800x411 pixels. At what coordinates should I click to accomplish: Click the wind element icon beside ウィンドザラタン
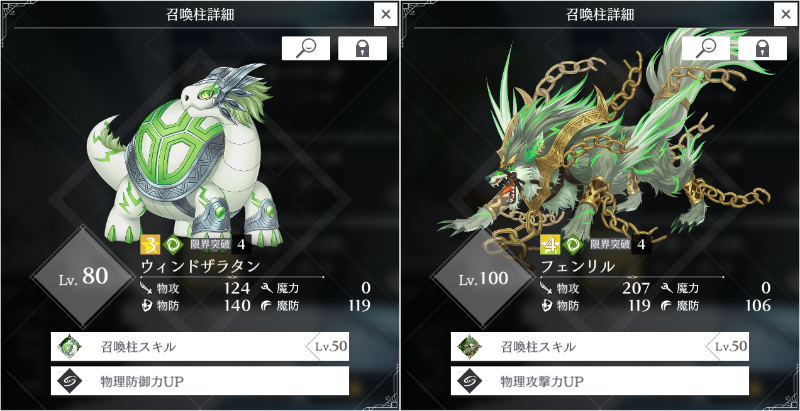pos(174,245)
